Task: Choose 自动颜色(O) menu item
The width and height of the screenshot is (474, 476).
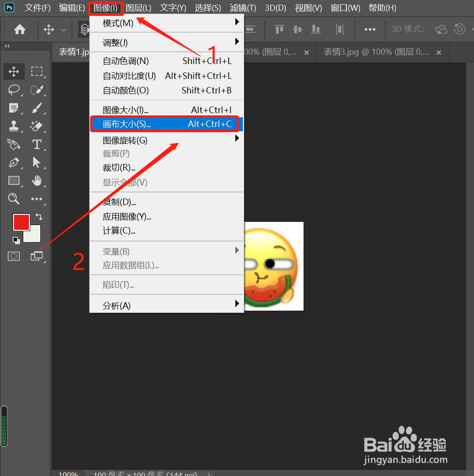Action: [167, 90]
